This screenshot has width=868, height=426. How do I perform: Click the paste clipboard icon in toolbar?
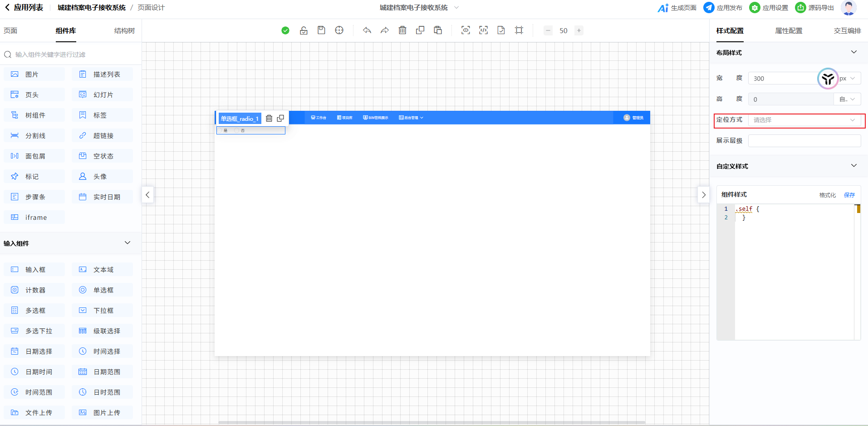438,30
